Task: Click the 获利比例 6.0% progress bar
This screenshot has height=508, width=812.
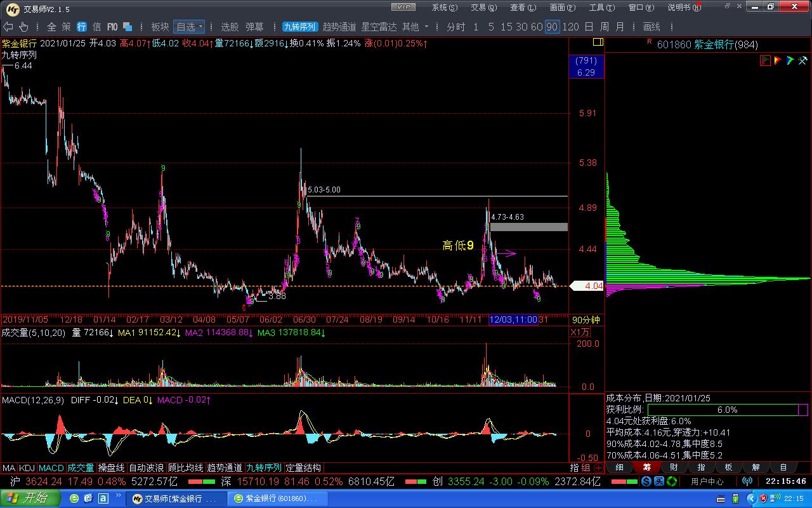Action: pyautogui.click(x=727, y=410)
